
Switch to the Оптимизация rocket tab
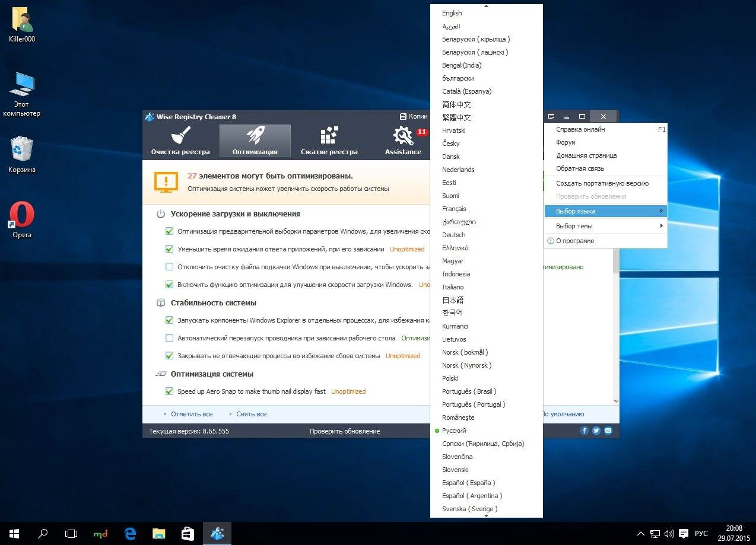click(255, 141)
